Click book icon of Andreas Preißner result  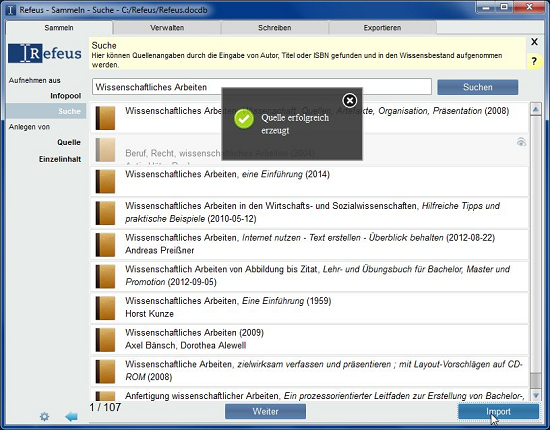click(105, 244)
